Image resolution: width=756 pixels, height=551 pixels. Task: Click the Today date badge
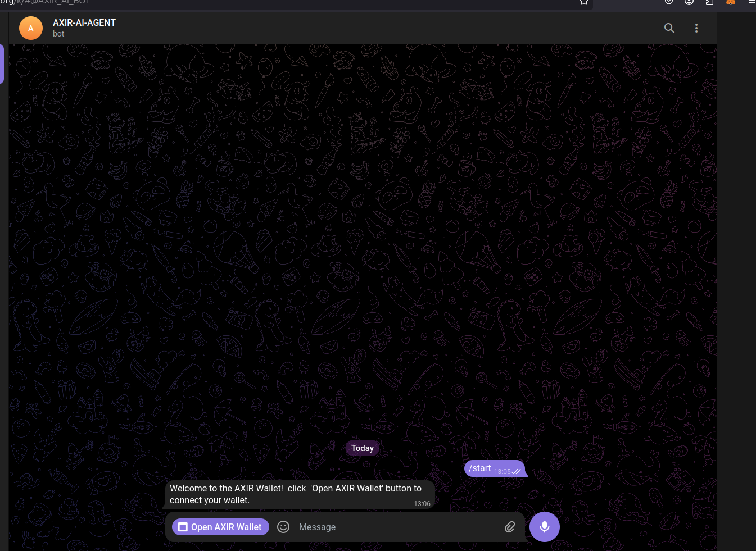[x=363, y=448]
